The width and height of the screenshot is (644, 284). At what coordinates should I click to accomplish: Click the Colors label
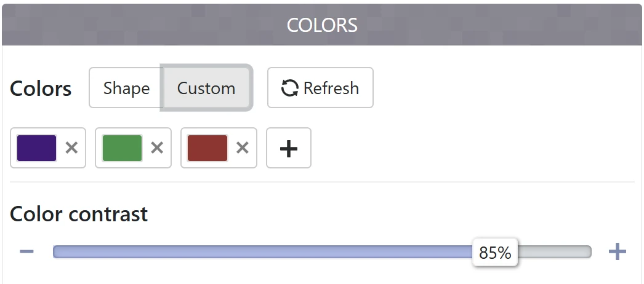pyautogui.click(x=40, y=88)
